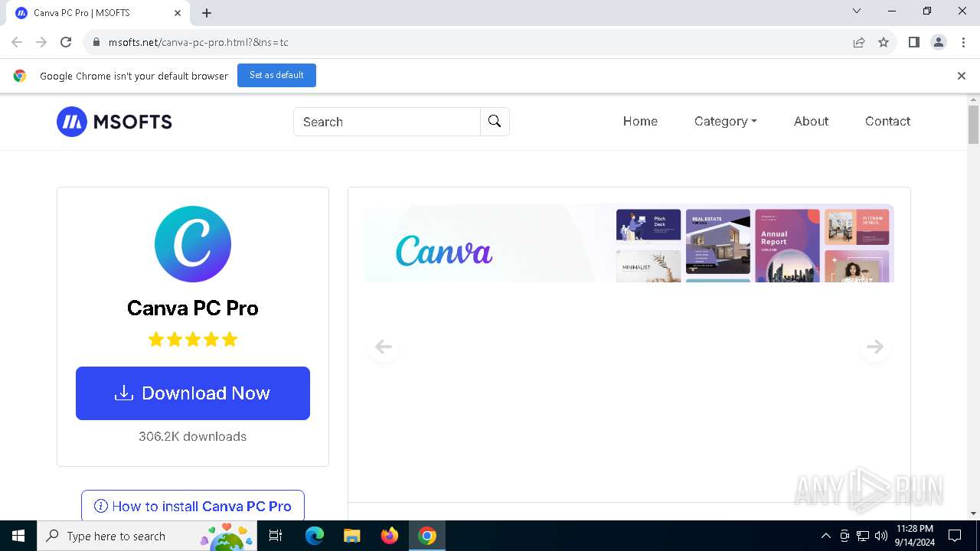Click the Canva banner image
Screen dimensions: 980x551
(x=628, y=243)
